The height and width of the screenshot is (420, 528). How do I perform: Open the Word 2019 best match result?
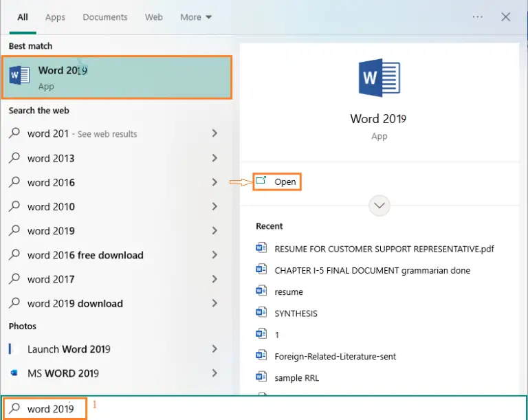click(117, 78)
